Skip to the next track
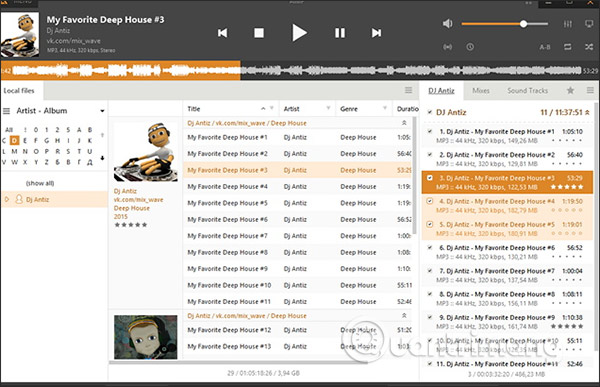 [377, 33]
